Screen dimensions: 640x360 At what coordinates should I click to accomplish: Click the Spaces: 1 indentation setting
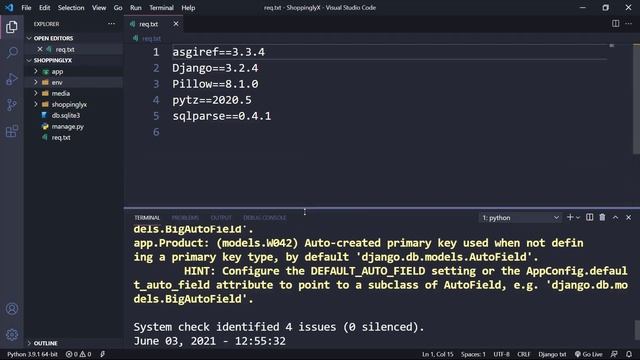pos(473,354)
